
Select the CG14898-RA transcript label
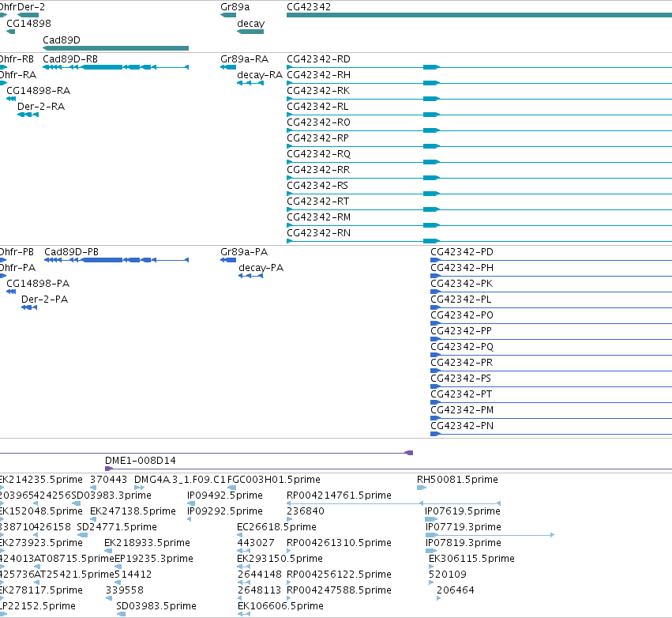point(38,91)
